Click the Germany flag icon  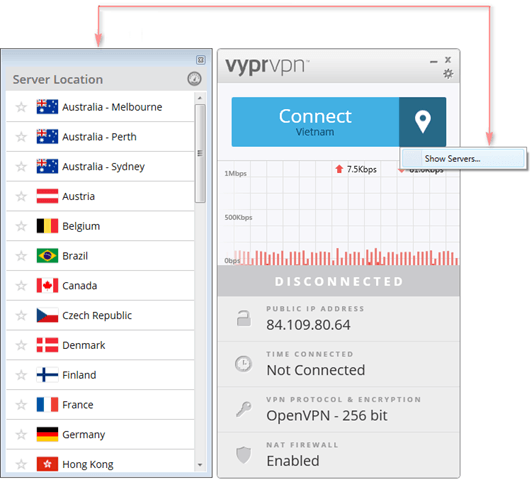coord(47,435)
